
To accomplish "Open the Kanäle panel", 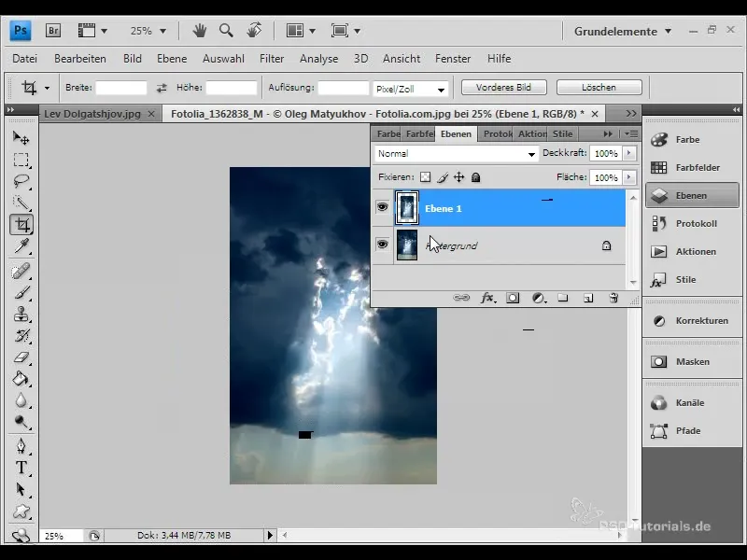I will click(x=692, y=403).
